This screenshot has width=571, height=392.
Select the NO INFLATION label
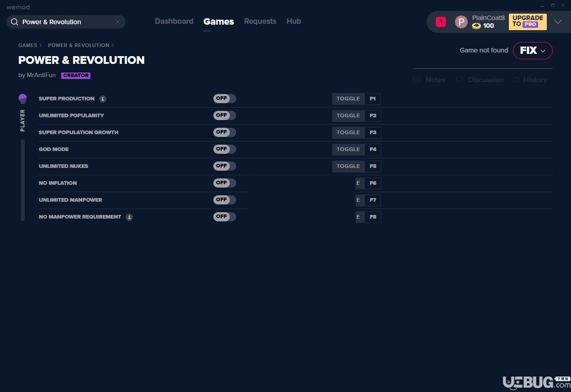(58, 183)
